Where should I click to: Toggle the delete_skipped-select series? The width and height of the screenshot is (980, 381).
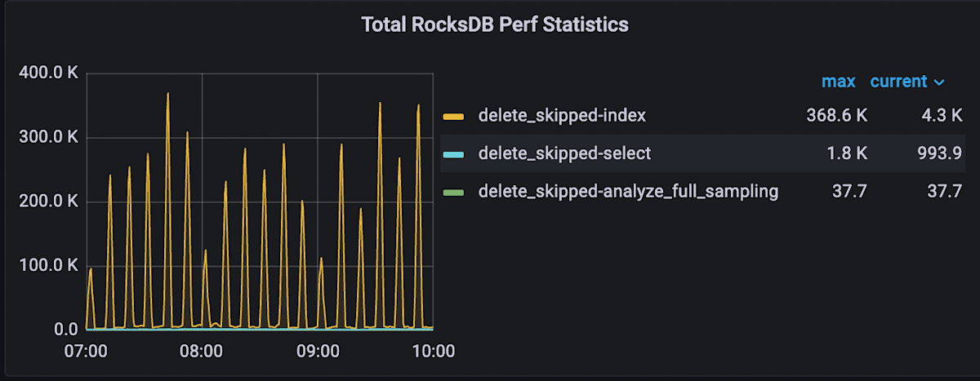click(x=564, y=153)
